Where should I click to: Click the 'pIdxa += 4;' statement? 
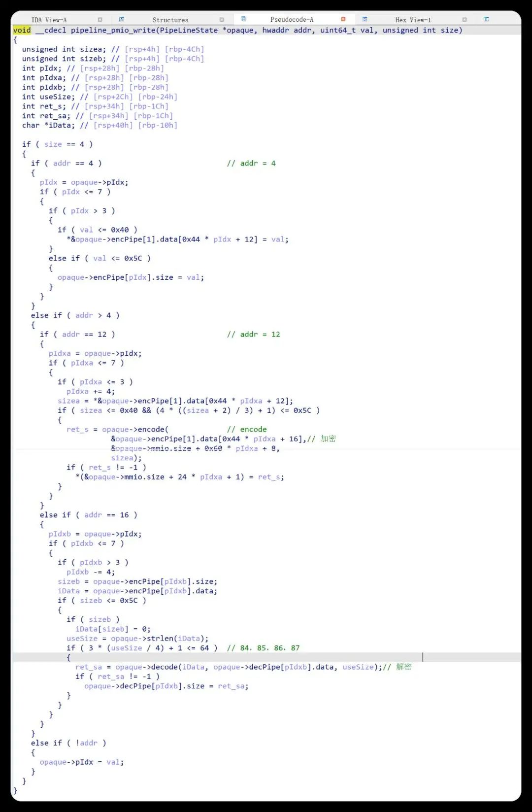coord(91,391)
